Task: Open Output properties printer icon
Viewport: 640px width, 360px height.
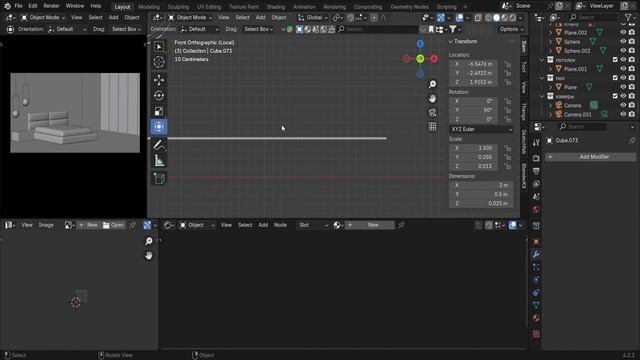Action: tap(536, 171)
